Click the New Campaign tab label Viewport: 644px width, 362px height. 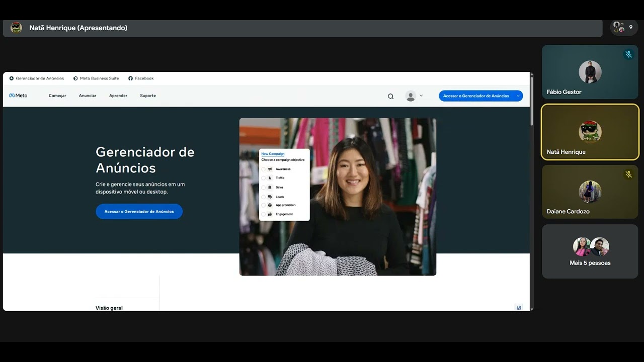pyautogui.click(x=273, y=154)
